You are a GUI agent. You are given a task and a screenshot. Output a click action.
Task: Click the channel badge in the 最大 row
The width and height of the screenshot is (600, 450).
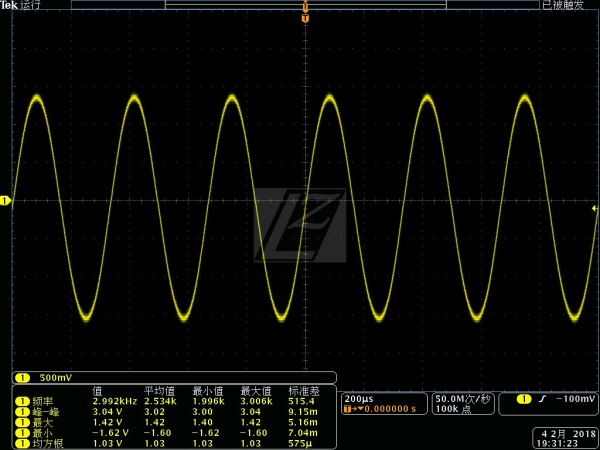click(23, 422)
